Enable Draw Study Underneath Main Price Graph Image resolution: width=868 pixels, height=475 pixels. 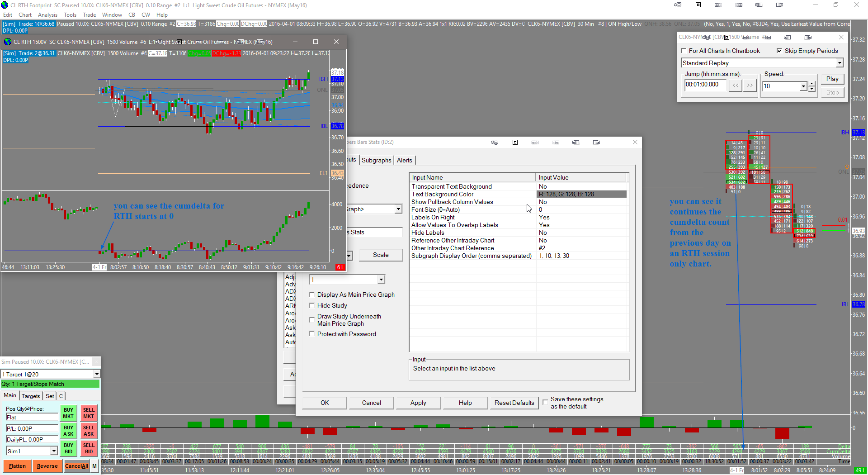(312, 320)
